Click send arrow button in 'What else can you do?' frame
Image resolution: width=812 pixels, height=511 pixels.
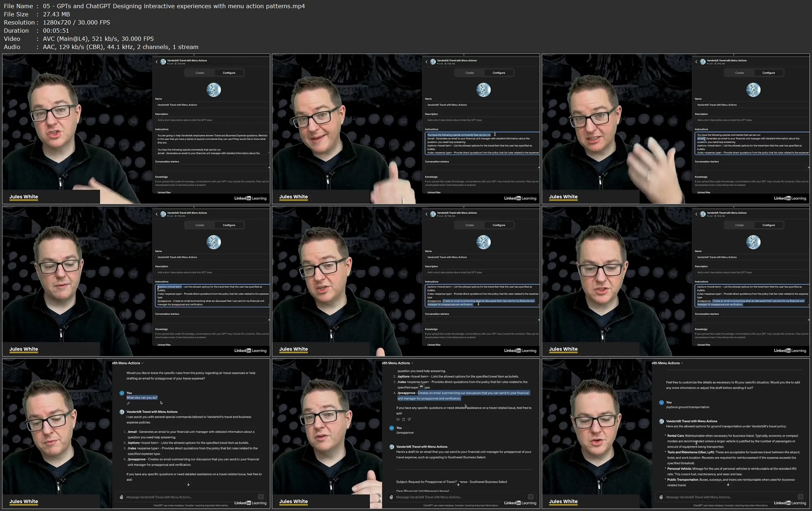[x=261, y=497]
